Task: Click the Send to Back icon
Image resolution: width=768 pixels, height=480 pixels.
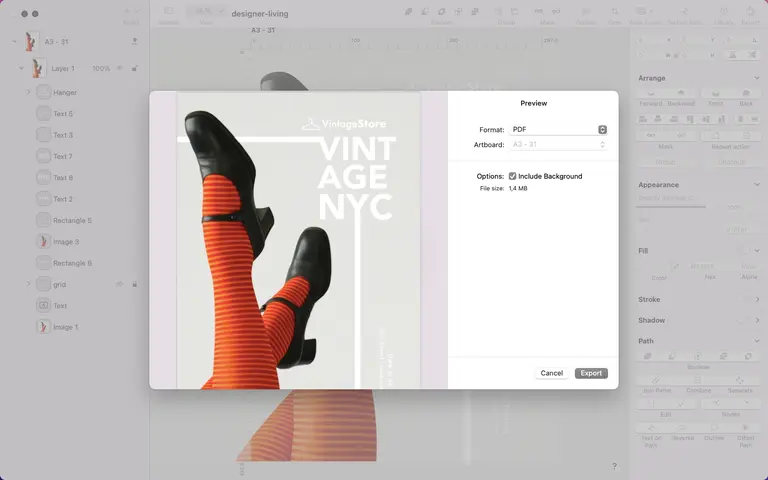Action: pyautogui.click(x=746, y=93)
